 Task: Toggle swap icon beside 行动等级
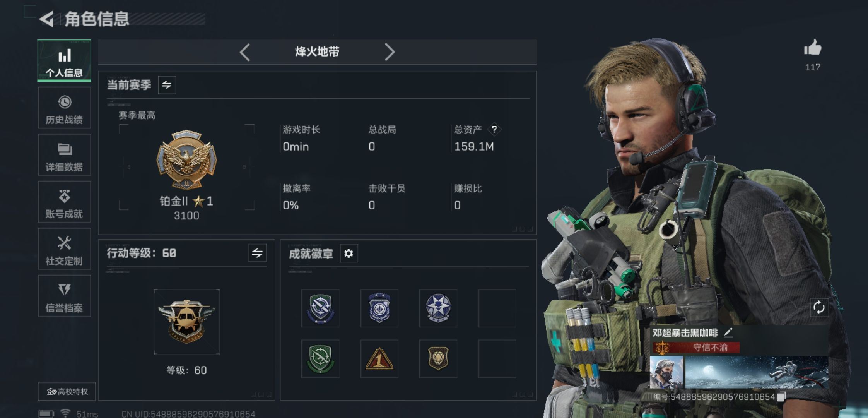257,253
